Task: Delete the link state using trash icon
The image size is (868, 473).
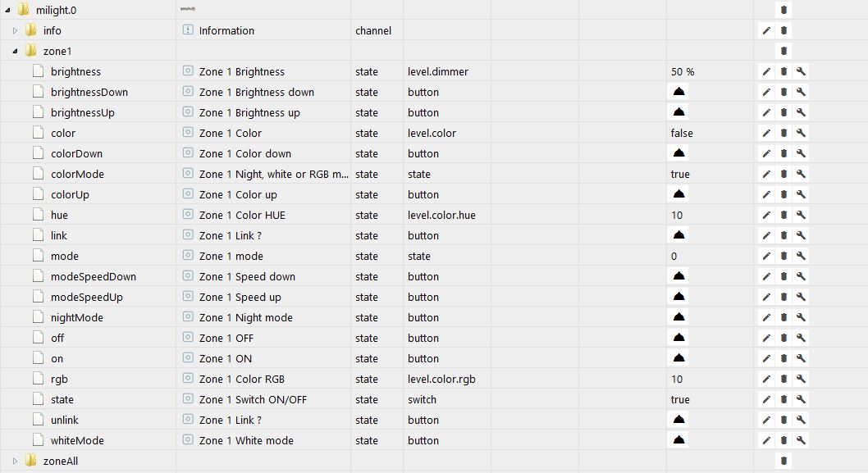Action: point(783,235)
